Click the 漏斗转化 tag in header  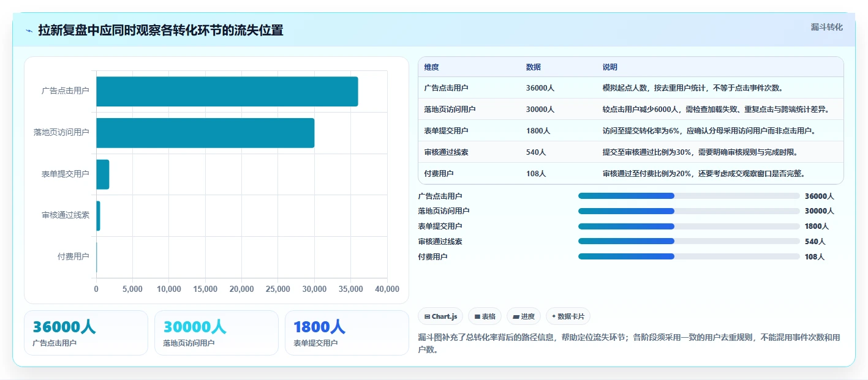826,28
